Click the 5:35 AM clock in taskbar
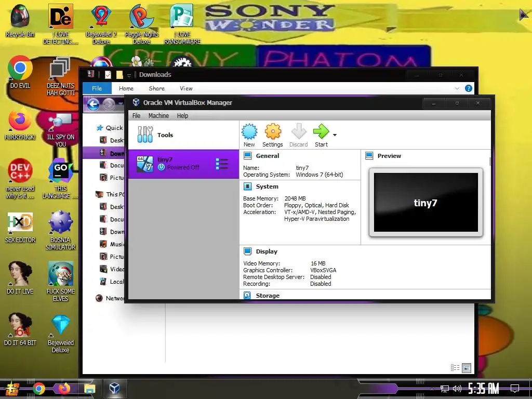Viewport: 532px width, 399px height. 484,389
